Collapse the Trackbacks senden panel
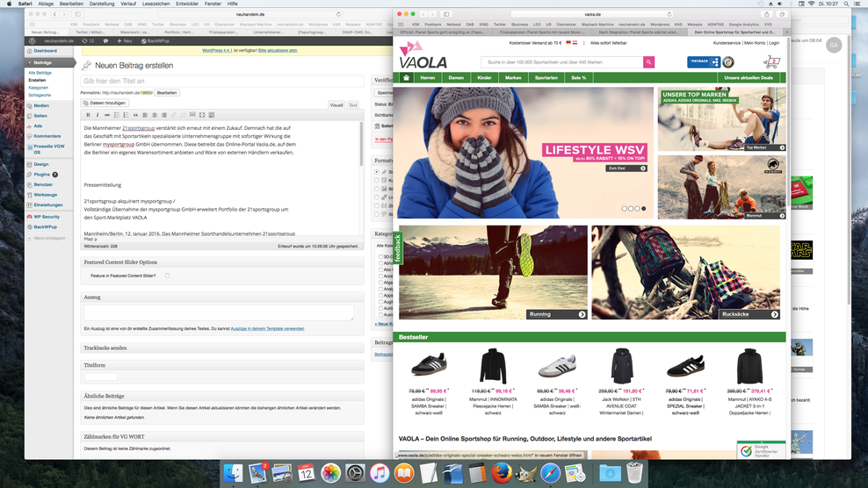868x488 pixels. [x=222, y=348]
